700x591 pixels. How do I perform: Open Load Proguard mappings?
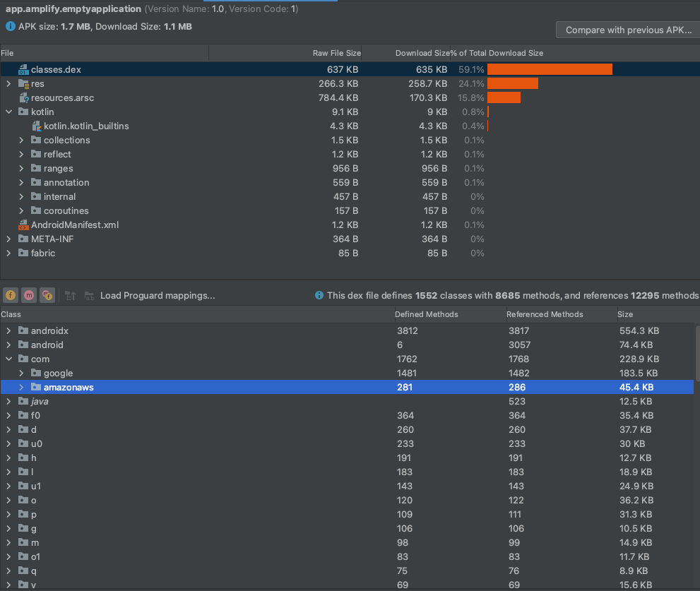pyautogui.click(x=157, y=295)
